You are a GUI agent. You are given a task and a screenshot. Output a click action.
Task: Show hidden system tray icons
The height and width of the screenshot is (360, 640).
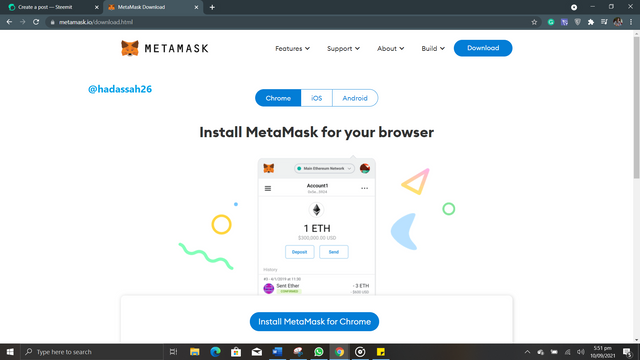pyautogui.click(x=527, y=352)
